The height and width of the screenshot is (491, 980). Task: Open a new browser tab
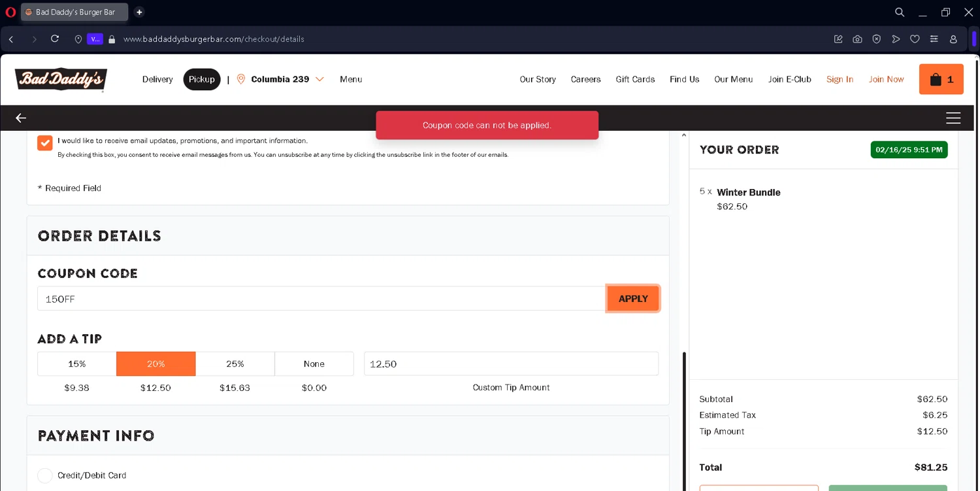pos(139,12)
